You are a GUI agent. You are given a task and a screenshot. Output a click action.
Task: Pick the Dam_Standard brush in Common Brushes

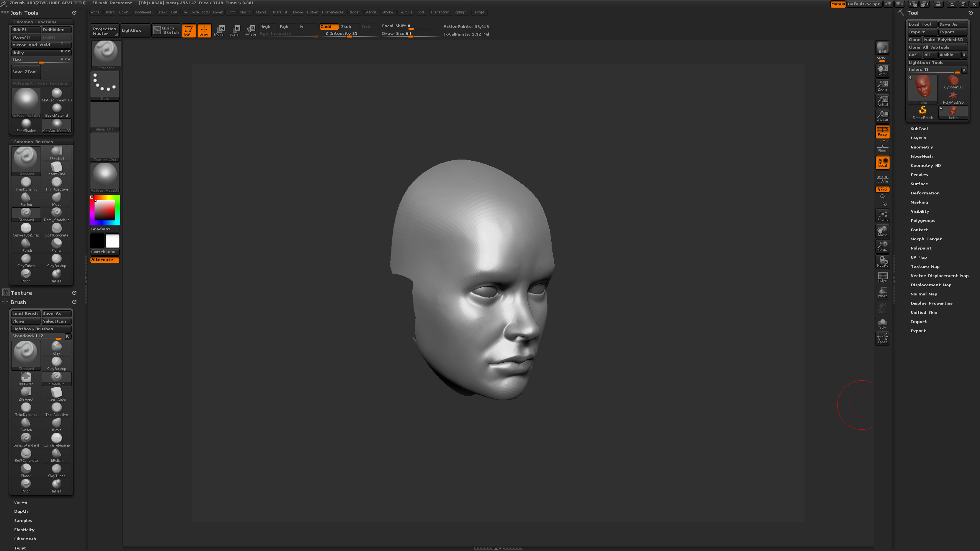coord(57,215)
